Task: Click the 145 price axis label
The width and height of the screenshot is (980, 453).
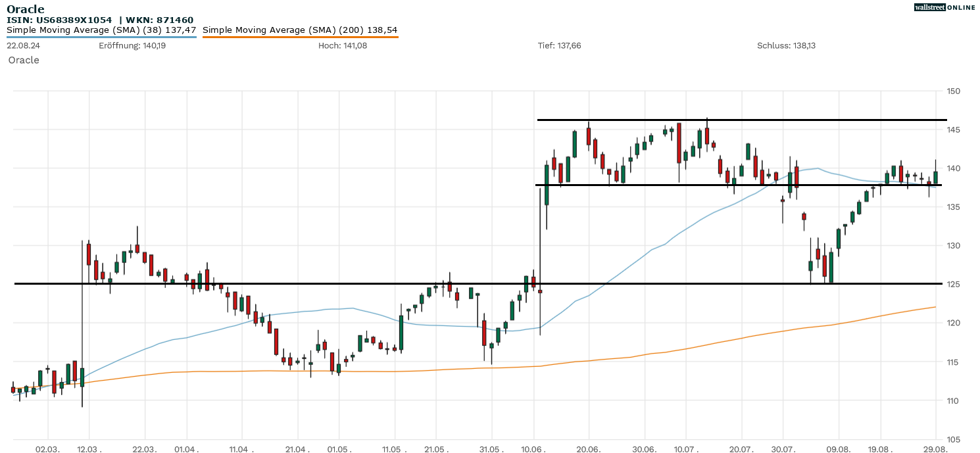Action: pos(952,130)
